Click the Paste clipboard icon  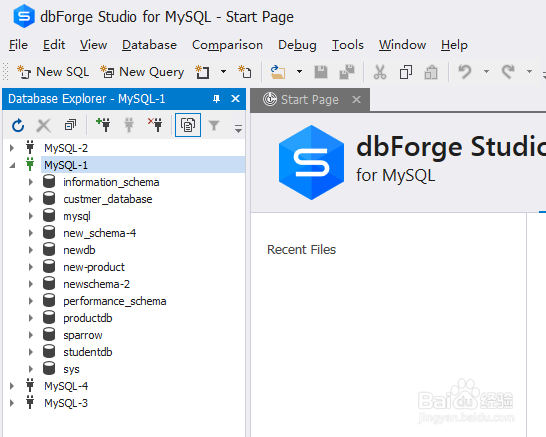431,72
